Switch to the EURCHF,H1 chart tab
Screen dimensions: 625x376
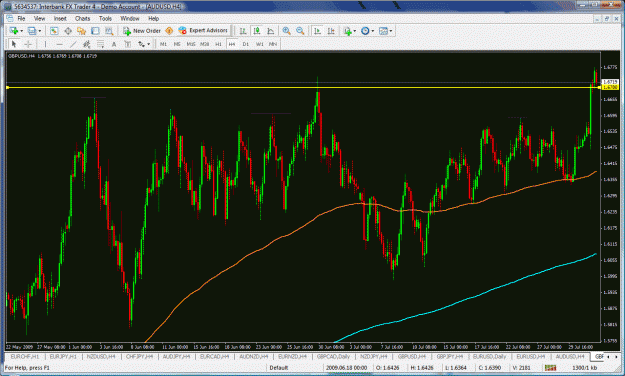(25, 356)
